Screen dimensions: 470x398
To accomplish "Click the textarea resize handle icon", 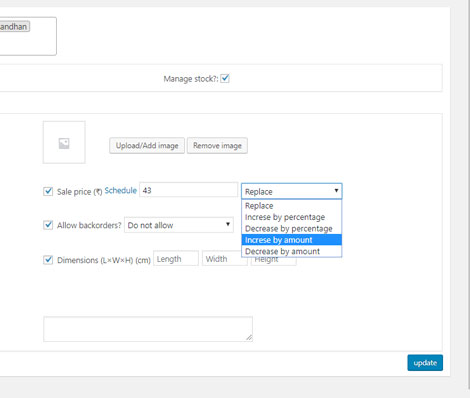I will [x=249, y=338].
